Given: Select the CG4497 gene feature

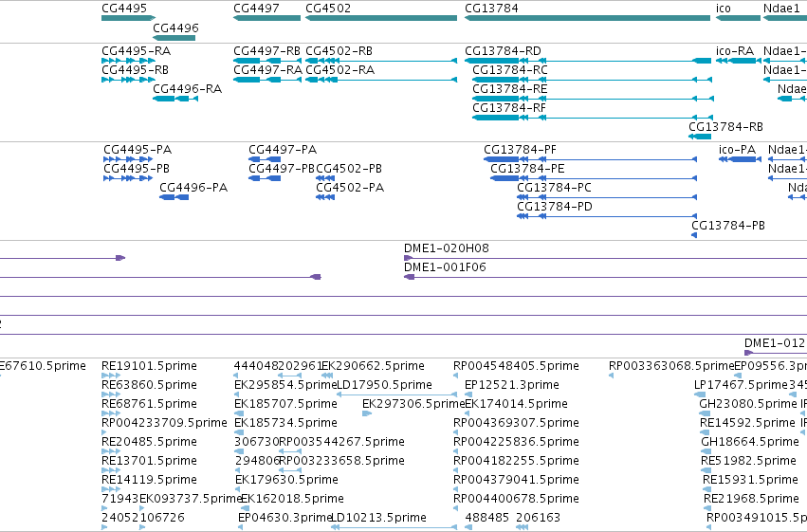Looking at the screenshot, I should pyautogui.click(x=266, y=18).
